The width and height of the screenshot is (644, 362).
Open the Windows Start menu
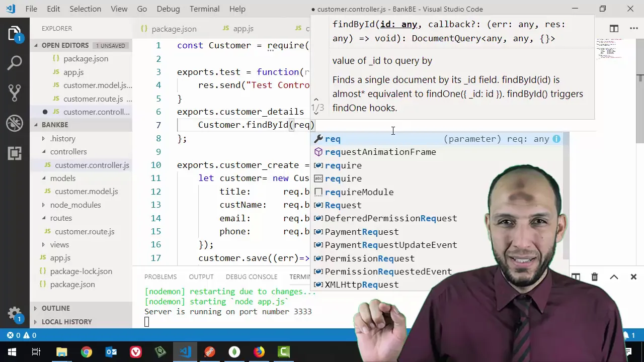point(12,352)
